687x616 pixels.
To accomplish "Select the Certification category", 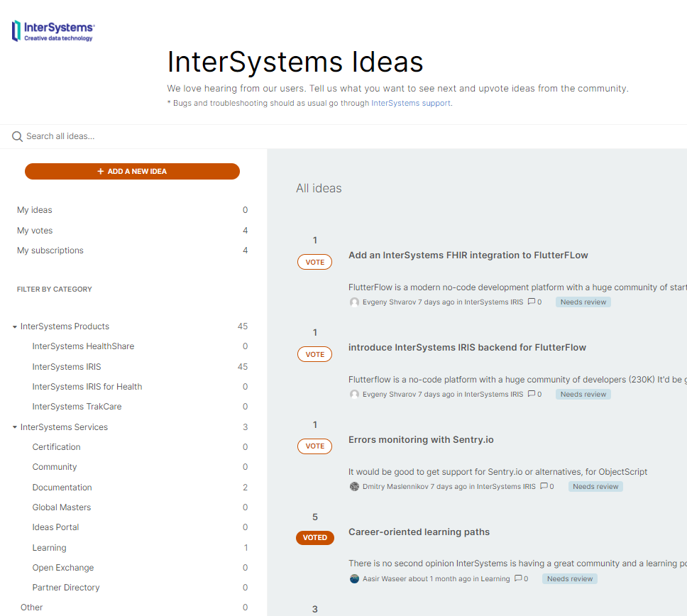I will pyautogui.click(x=57, y=447).
